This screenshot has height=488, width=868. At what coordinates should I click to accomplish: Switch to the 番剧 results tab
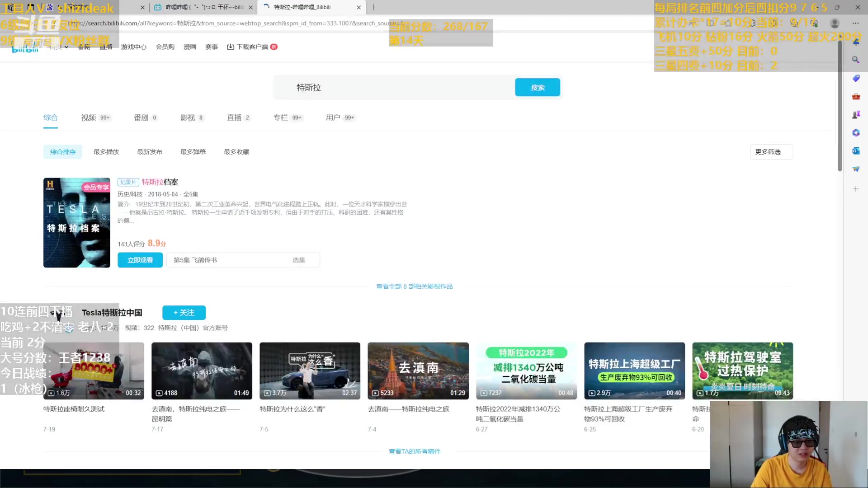[146, 117]
